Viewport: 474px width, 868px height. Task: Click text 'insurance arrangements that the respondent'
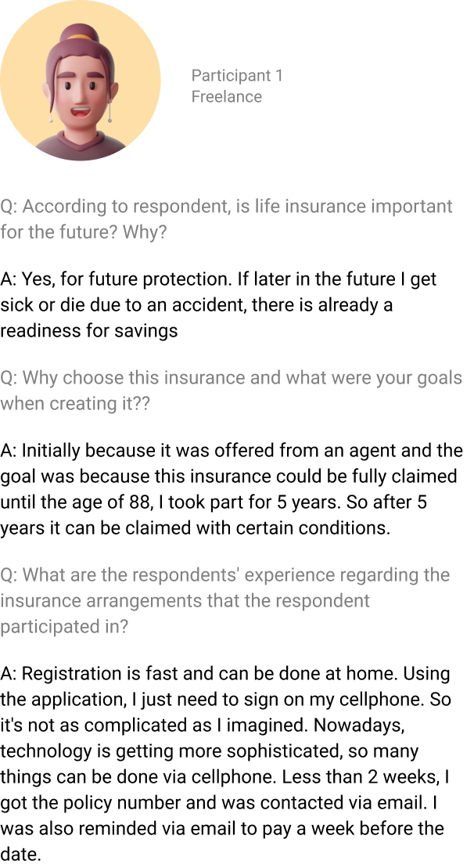pyautogui.click(x=185, y=600)
